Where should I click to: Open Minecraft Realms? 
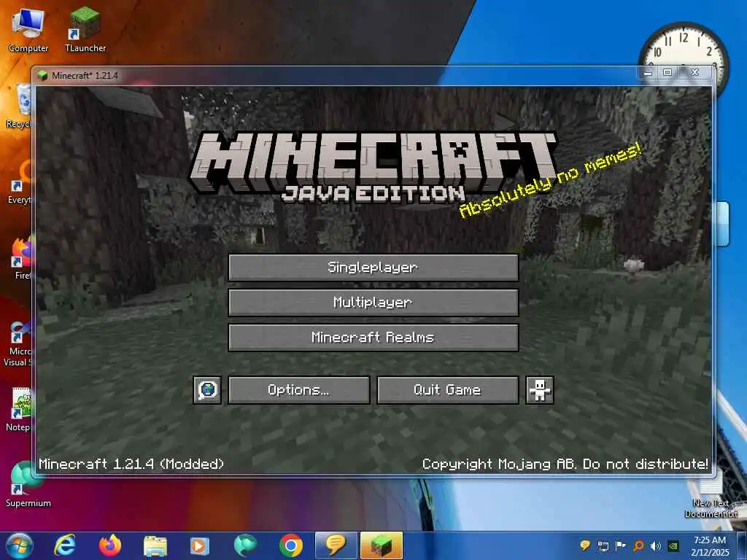373,338
